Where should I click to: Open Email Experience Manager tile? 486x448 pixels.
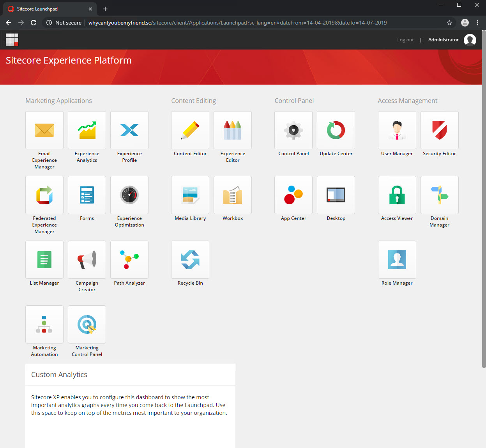tap(44, 130)
